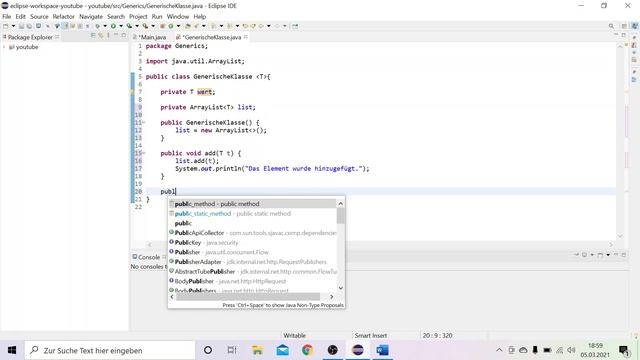This screenshot has height=360, width=640.
Task: Open the File menu
Action: click(7, 16)
